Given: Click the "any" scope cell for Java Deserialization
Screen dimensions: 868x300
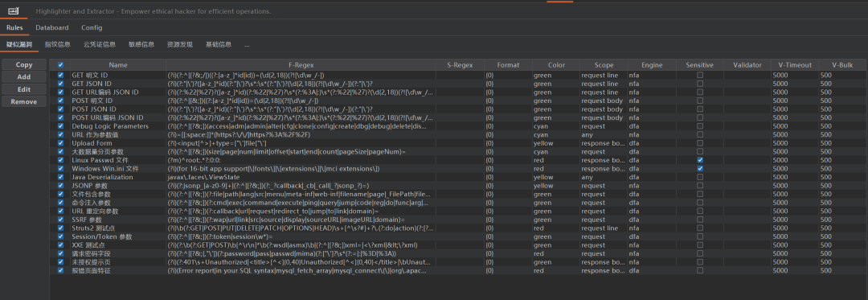Looking at the screenshot, I should (604, 177).
